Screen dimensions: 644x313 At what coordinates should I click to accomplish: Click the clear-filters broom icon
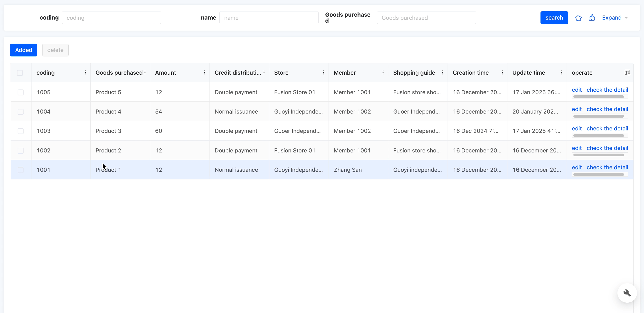592,18
